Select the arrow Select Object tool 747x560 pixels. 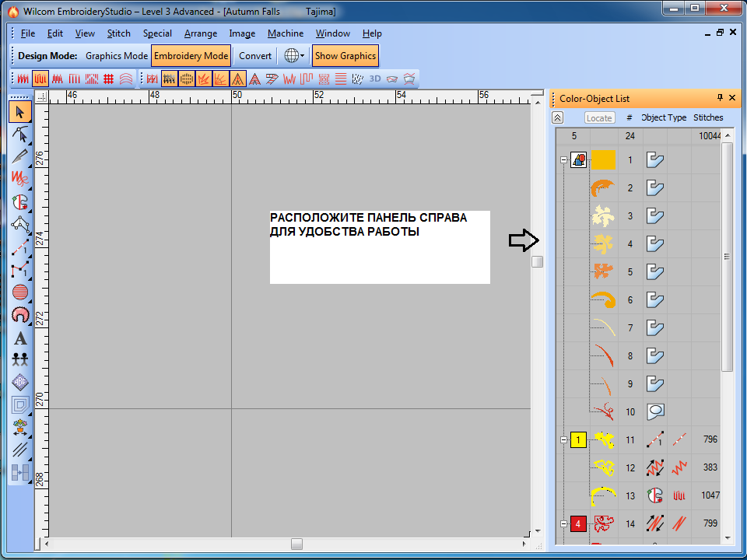pyautogui.click(x=19, y=112)
